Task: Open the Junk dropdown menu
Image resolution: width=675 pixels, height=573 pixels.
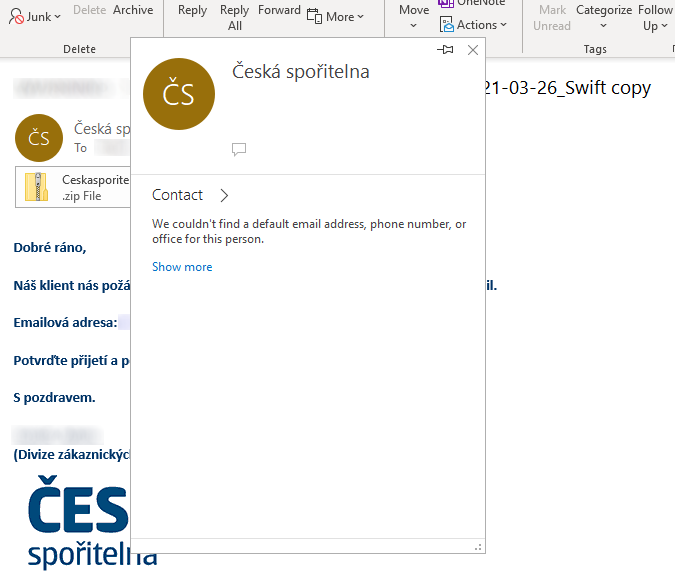Action: 38,17
